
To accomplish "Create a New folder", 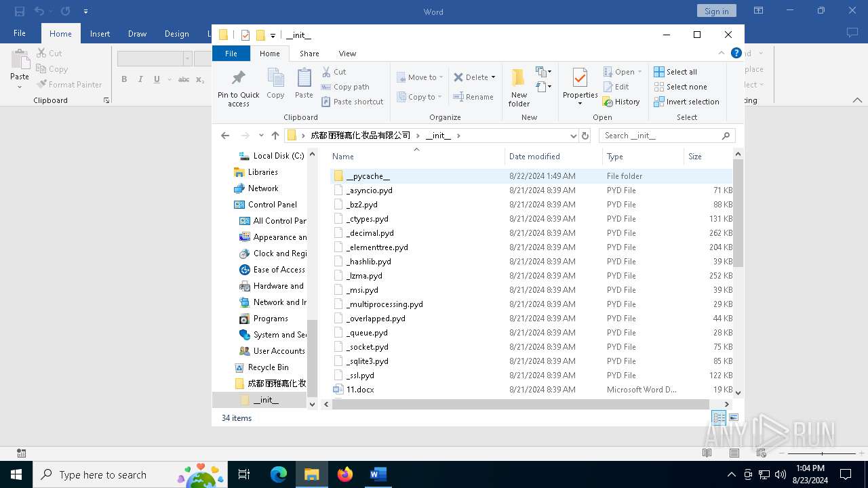I will pos(519,87).
